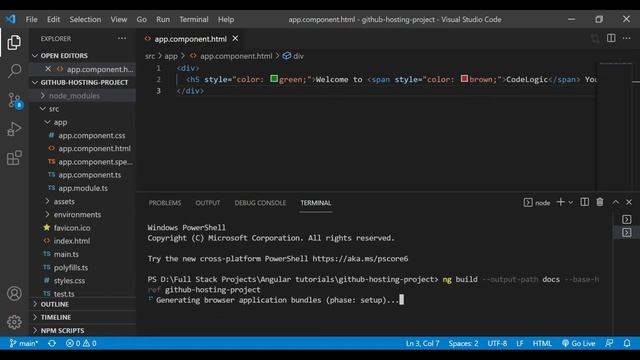Click the node terminal label
Viewport: 640px width, 360px height.
click(x=537, y=202)
